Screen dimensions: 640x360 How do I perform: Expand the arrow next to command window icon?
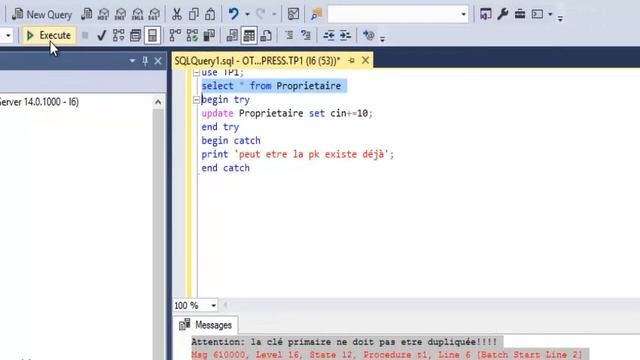point(550,14)
